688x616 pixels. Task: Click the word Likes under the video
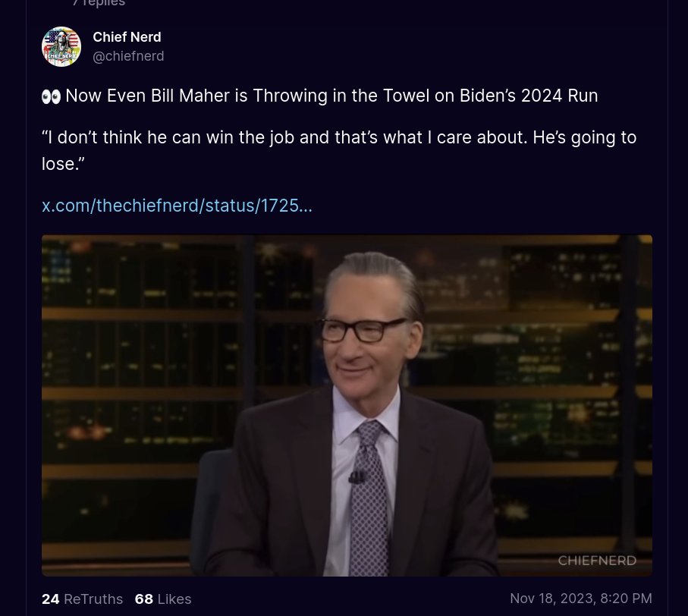click(174, 599)
